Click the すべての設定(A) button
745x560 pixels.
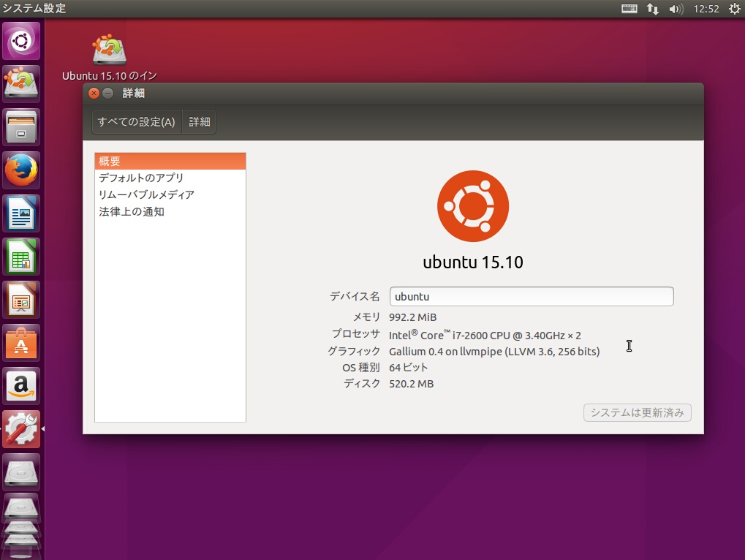pyautogui.click(x=136, y=121)
